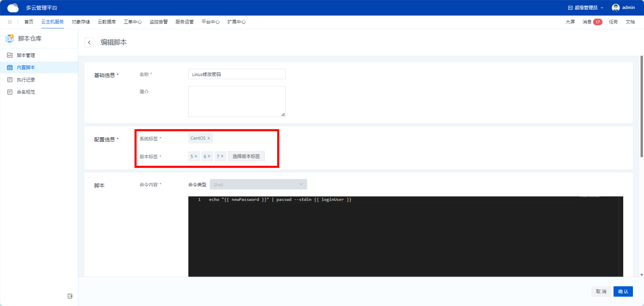Remove version tag 7
Screen dimensions: 644x306
coord(222,156)
